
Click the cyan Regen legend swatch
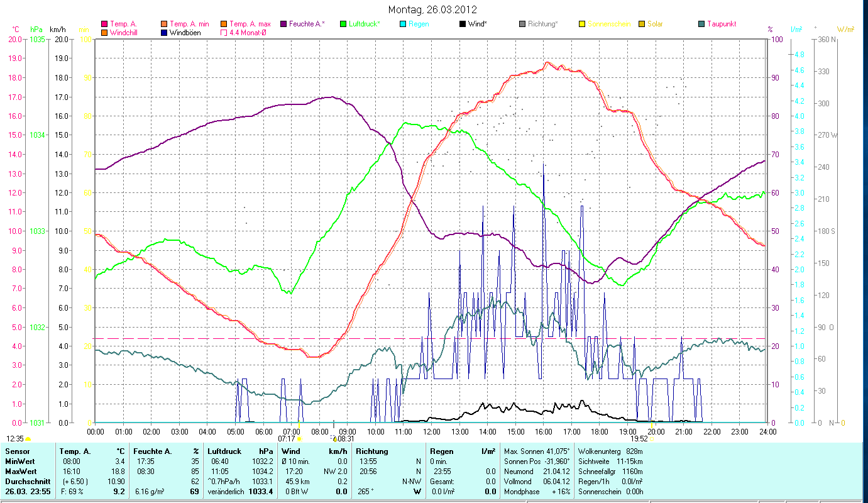[x=404, y=25]
